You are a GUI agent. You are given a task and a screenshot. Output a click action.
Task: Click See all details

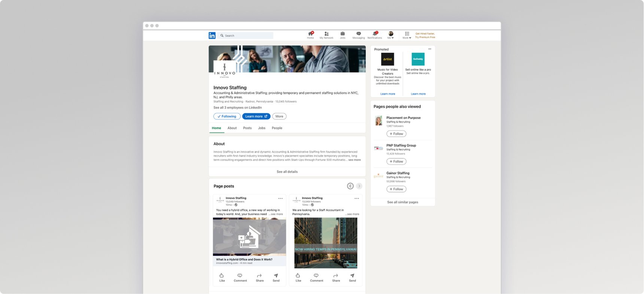click(287, 172)
